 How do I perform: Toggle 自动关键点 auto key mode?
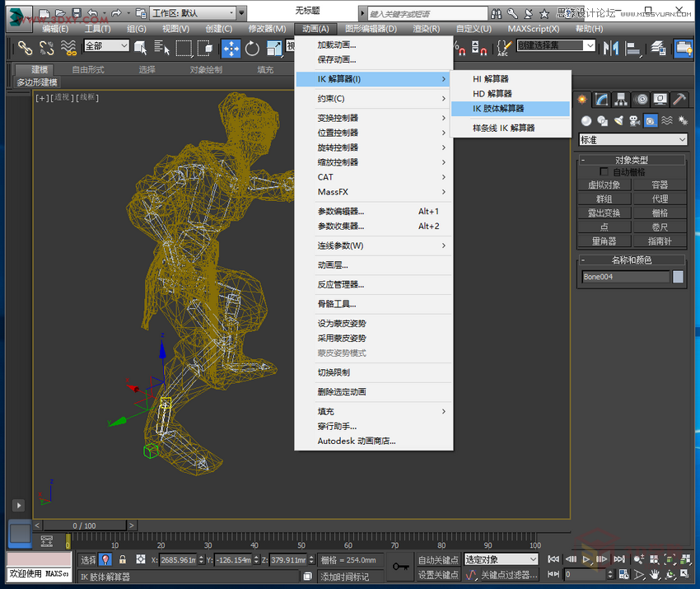tap(438, 559)
